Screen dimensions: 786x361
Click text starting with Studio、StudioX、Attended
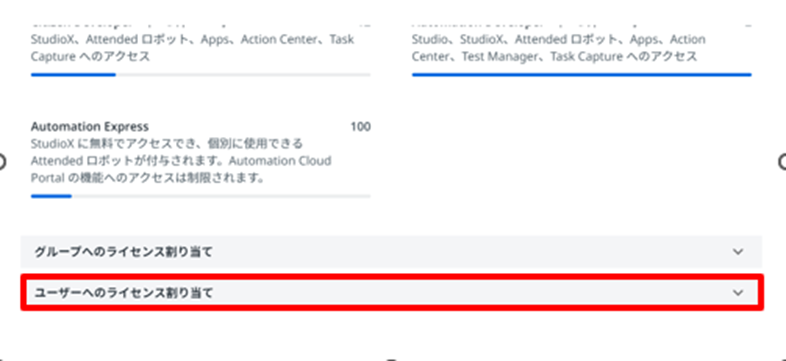click(559, 48)
